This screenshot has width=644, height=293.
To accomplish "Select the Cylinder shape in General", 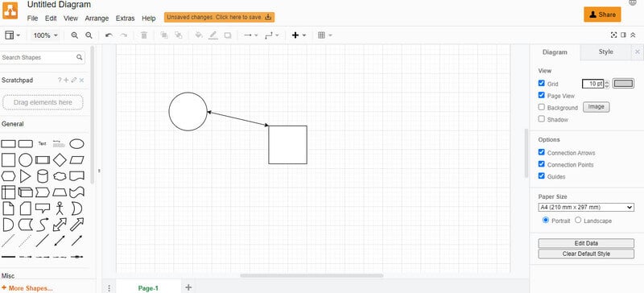I will pyautogui.click(x=43, y=176).
